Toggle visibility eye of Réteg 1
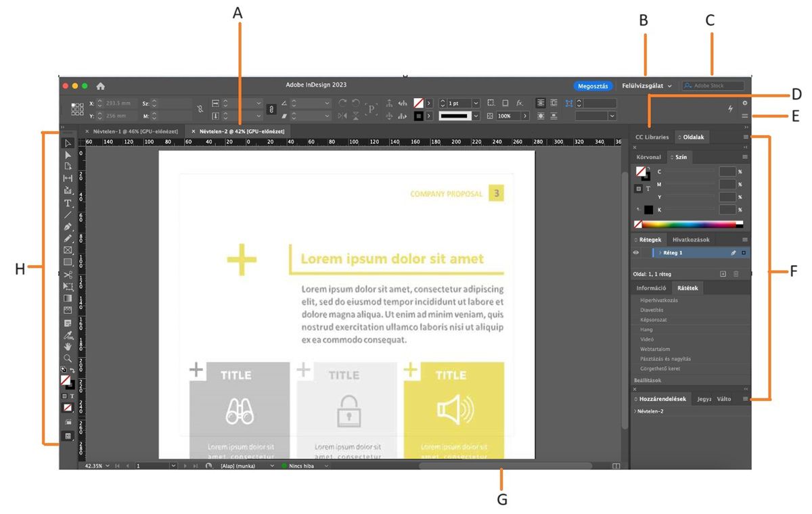The image size is (812, 514). pos(636,252)
